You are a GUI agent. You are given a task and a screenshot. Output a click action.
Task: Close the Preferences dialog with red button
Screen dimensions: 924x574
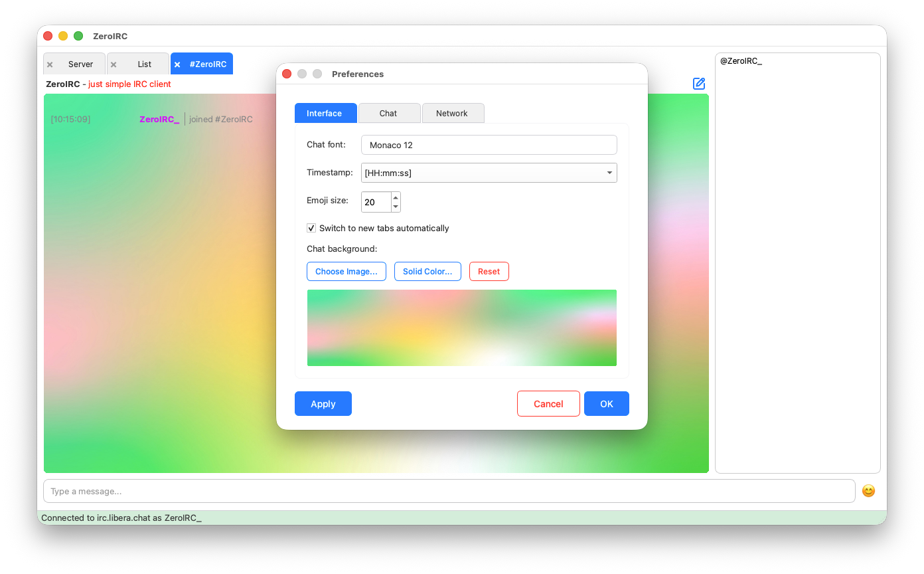point(287,74)
